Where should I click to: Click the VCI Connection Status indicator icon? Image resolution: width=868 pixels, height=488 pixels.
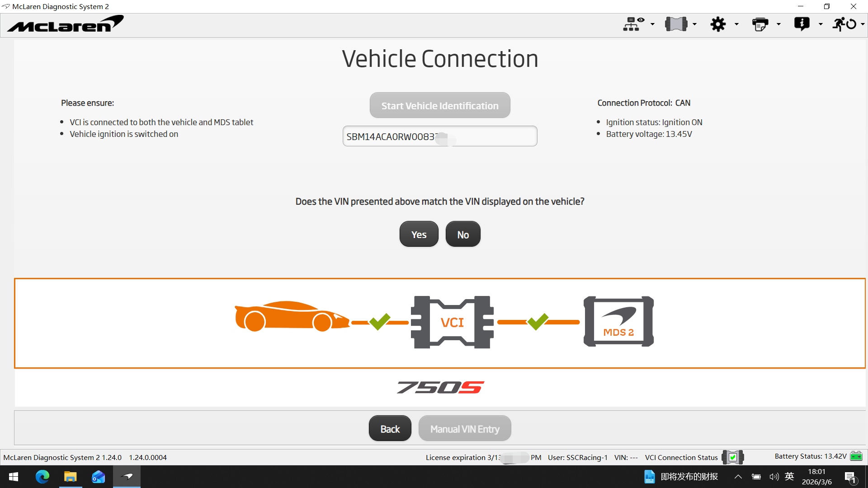pos(732,457)
